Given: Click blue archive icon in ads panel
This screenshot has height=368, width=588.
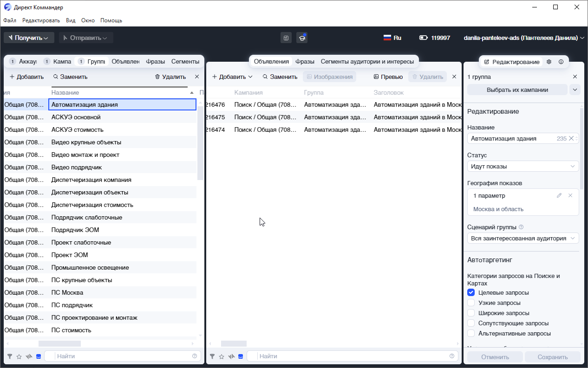Looking at the screenshot, I should (241, 356).
